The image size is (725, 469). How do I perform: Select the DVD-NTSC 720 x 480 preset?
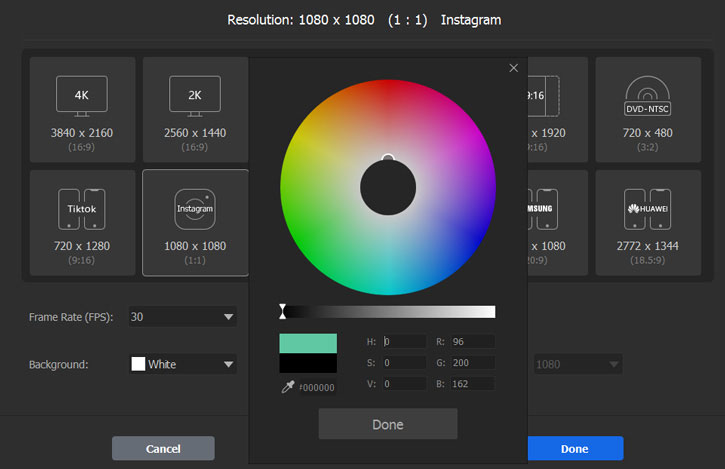647,109
